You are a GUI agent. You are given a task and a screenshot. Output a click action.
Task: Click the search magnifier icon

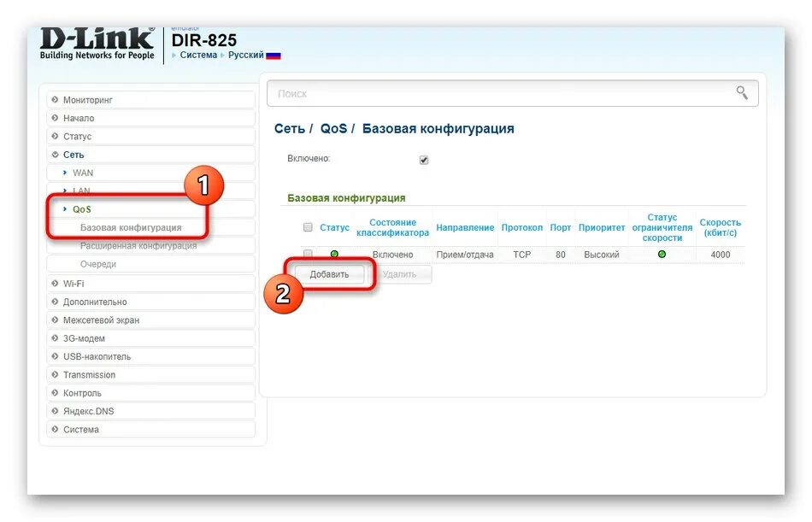pyautogui.click(x=742, y=93)
